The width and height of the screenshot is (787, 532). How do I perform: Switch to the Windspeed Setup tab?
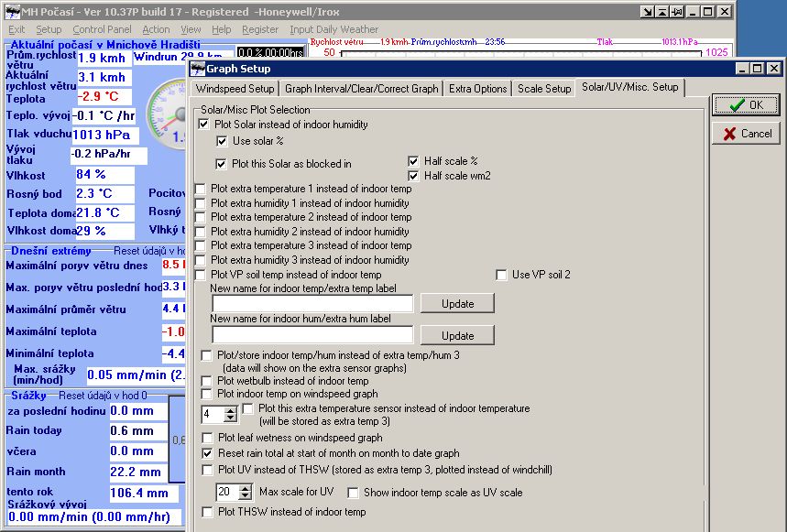tap(235, 89)
